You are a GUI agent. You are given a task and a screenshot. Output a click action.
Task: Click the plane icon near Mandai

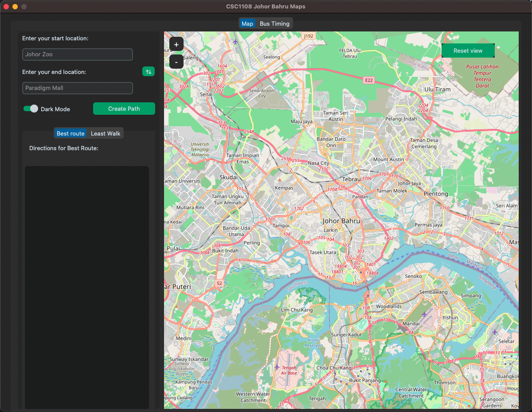coord(424,314)
